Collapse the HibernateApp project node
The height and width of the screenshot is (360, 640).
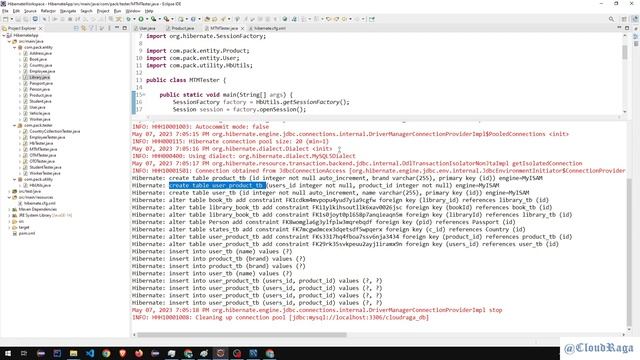4,36
